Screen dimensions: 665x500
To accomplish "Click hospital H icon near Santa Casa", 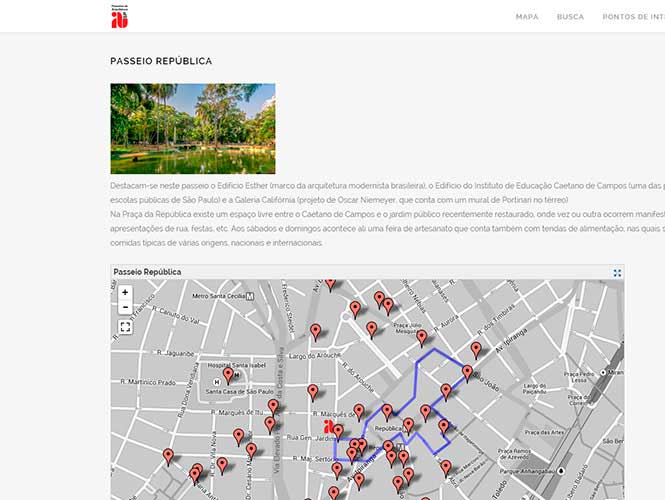I will pos(217,383).
